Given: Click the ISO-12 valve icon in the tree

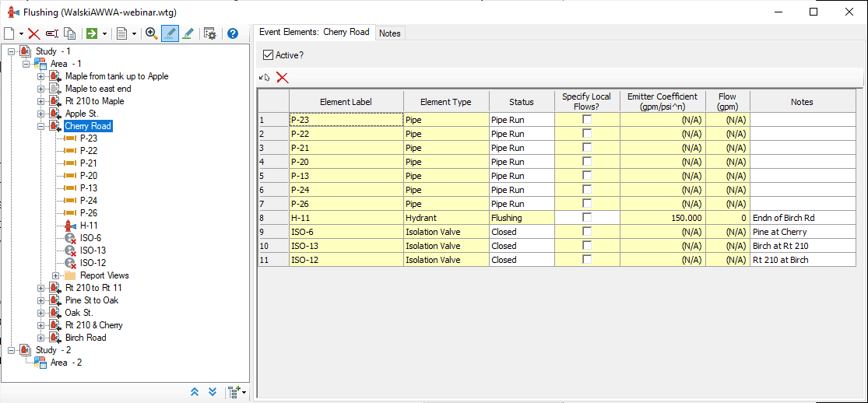Looking at the screenshot, I should (x=70, y=263).
